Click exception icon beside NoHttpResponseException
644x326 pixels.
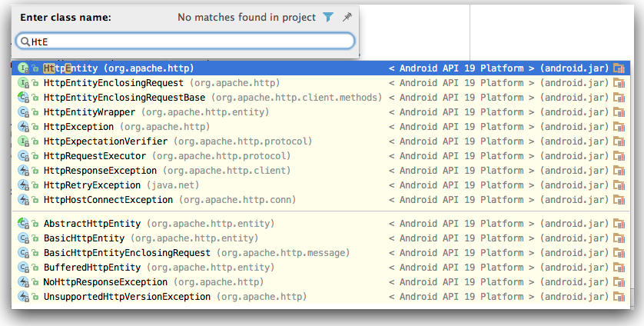[23, 282]
